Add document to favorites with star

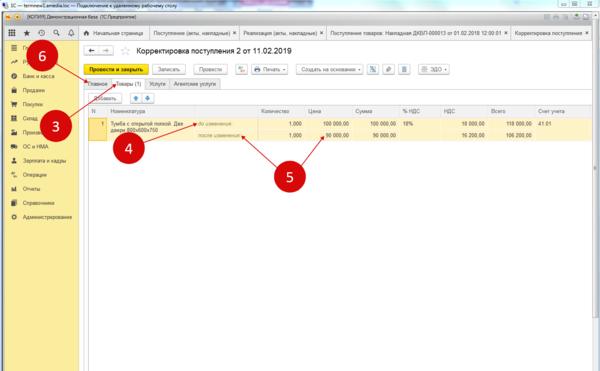[x=125, y=51]
